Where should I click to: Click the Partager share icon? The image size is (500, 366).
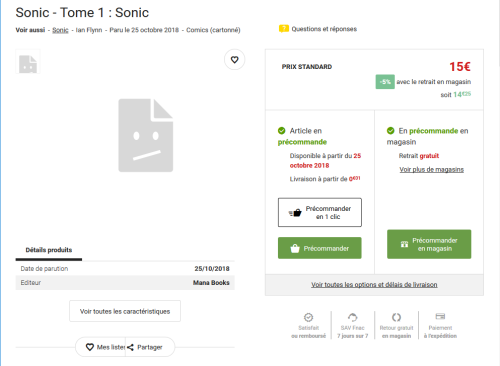pos(130,347)
